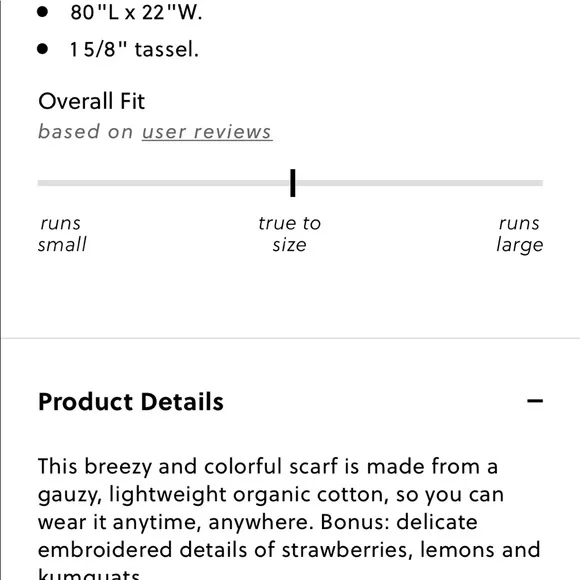Click the bullet dot beside the tassel

click(43, 49)
